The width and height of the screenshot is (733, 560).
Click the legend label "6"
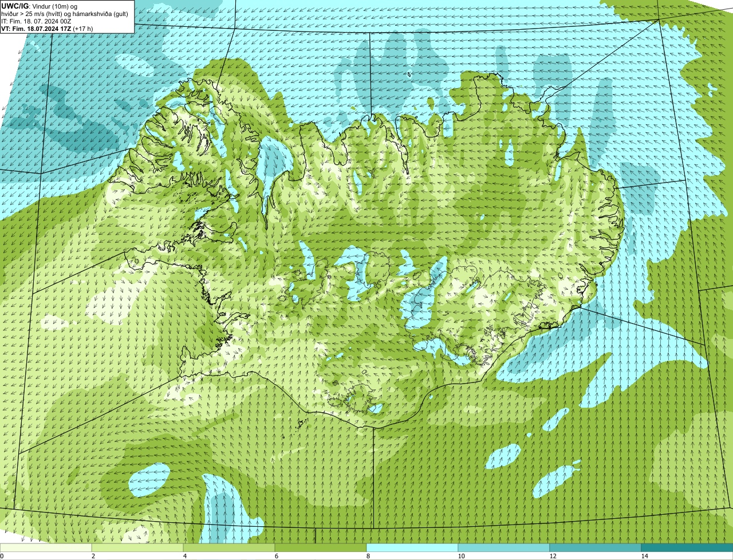pos(276,556)
